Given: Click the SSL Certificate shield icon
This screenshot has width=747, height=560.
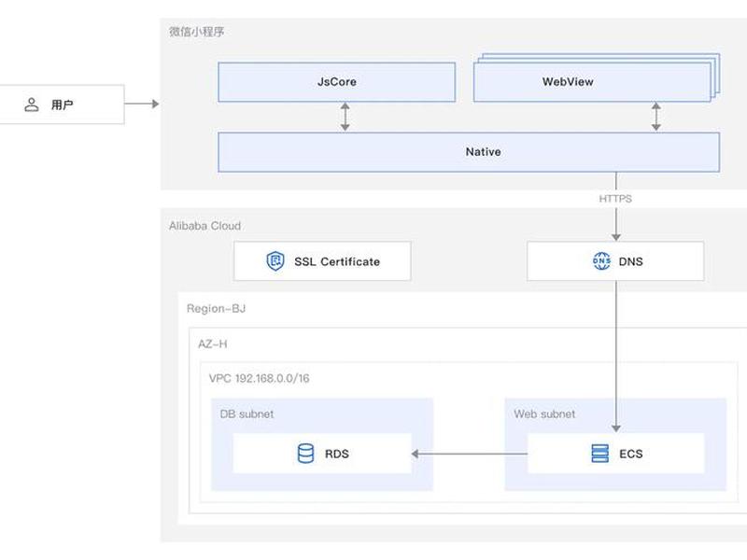Looking at the screenshot, I should (x=275, y=261).
